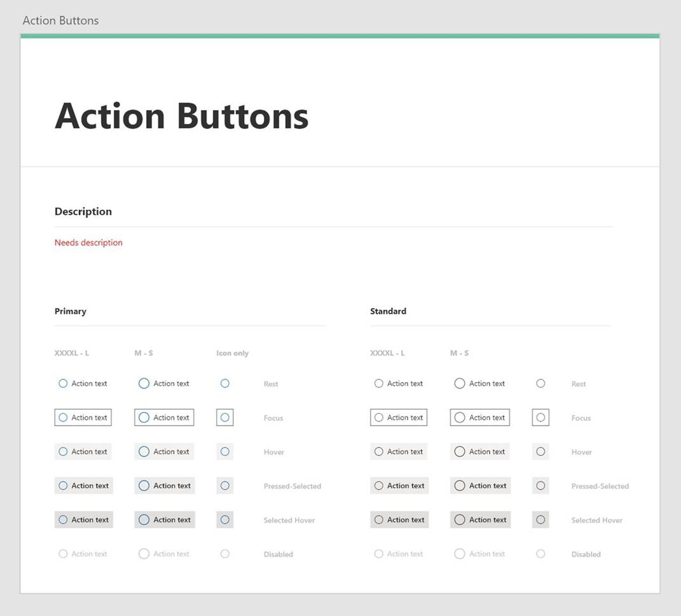Click the 'Selected Hover' label in Standard section
Viewport: 681px width, 616px height.
[x=597, y=520]
